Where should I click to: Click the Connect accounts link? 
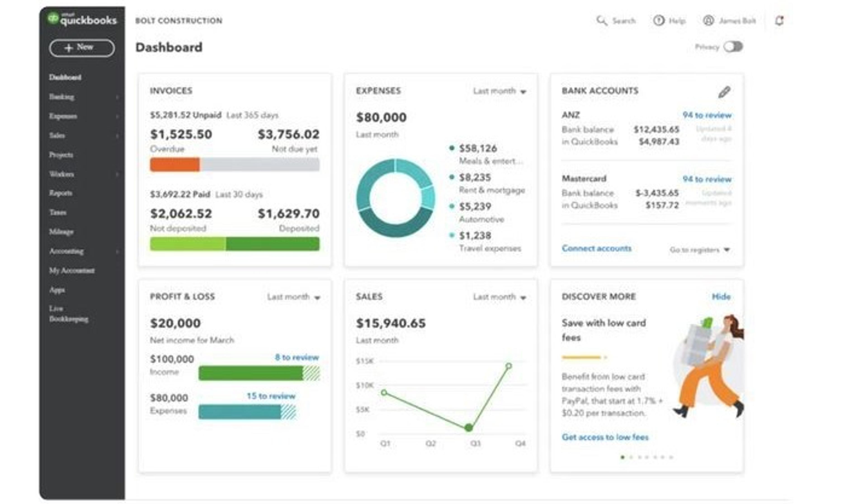[597, 248]
